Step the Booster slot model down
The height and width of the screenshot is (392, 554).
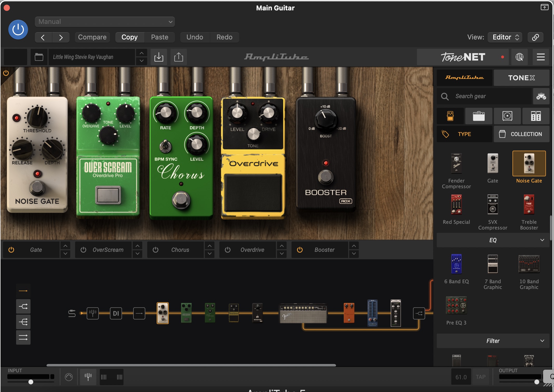pos(354,254)
